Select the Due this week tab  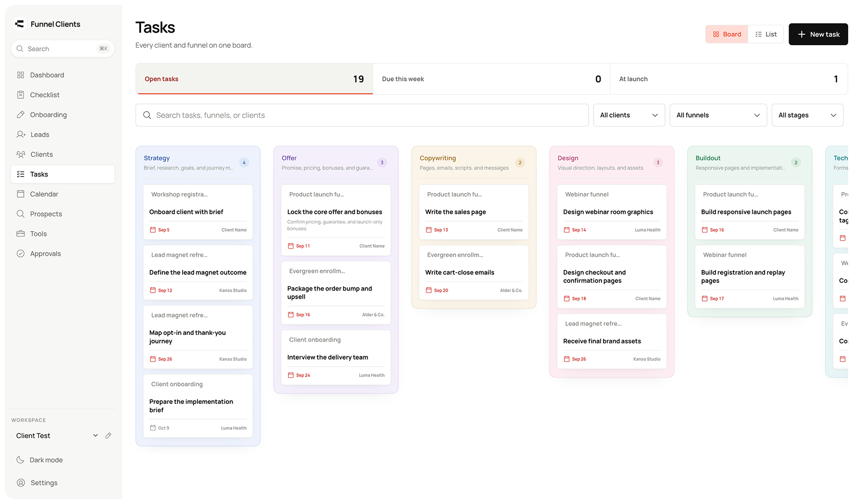point(491,79)
